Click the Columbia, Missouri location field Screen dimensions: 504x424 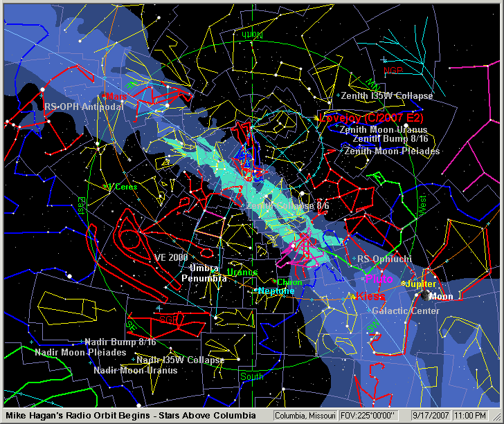click(305, 416)
